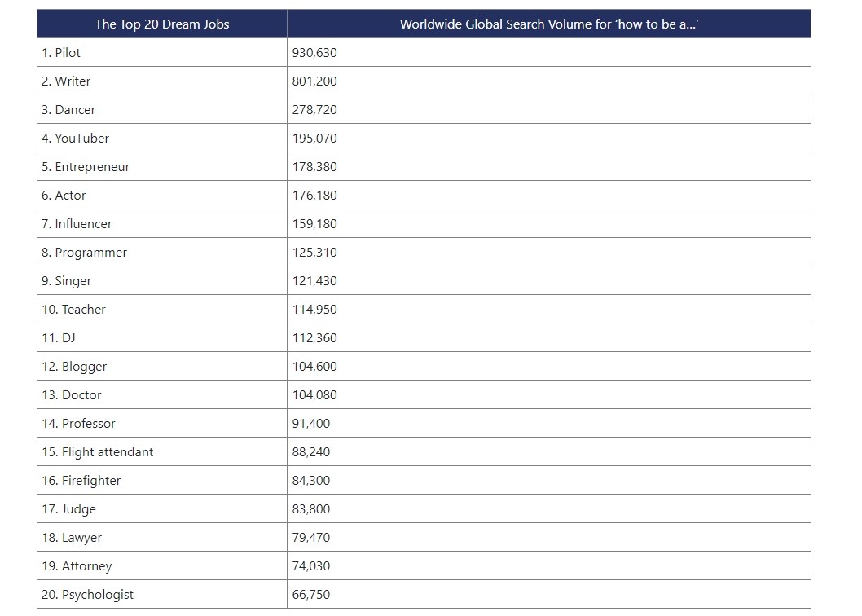Select the value 112,360
This screenshot has height=616, width=862.
click(314, 338)
